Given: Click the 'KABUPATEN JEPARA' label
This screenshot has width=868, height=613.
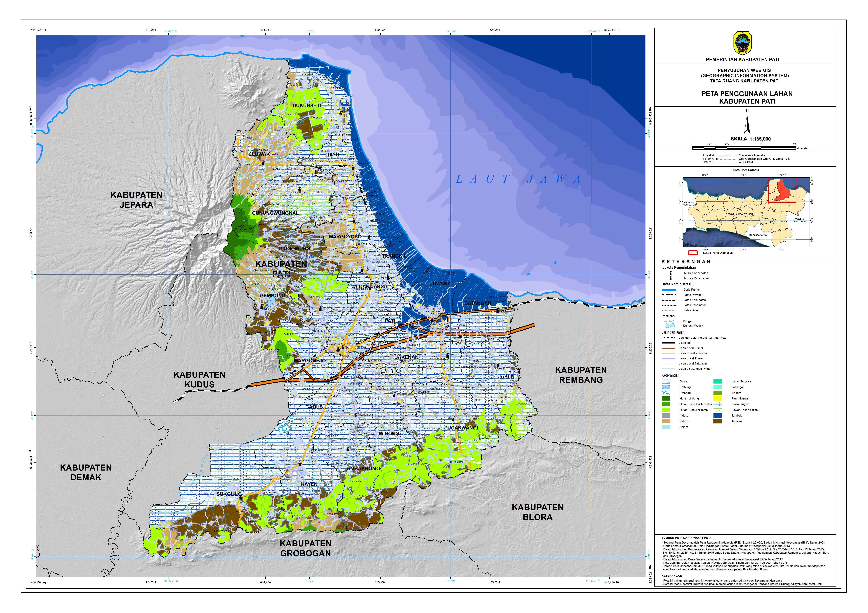Looking at the screenshot, I should [136, 200].
